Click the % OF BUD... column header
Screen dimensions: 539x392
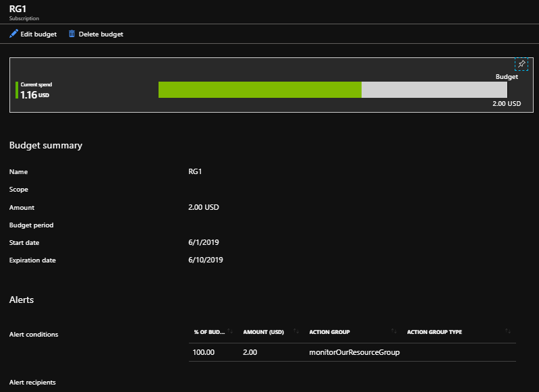(x=209, y=332)
